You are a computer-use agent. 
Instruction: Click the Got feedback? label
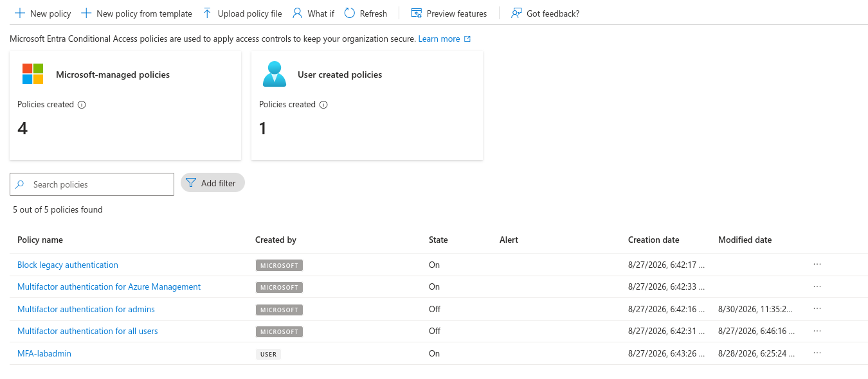pos(553,13)
